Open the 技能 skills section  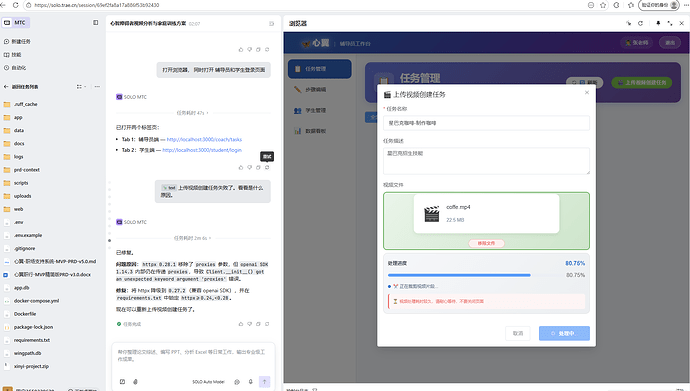click(x=13, y=55)
